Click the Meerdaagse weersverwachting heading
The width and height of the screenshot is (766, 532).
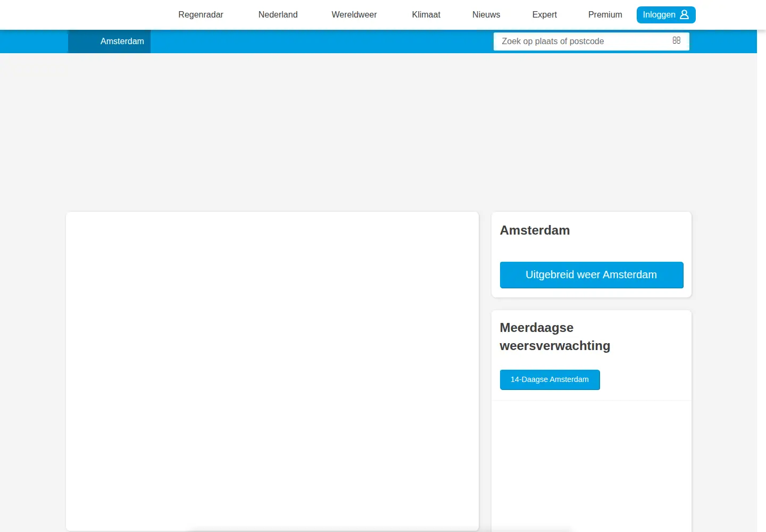tap(555, 337)
